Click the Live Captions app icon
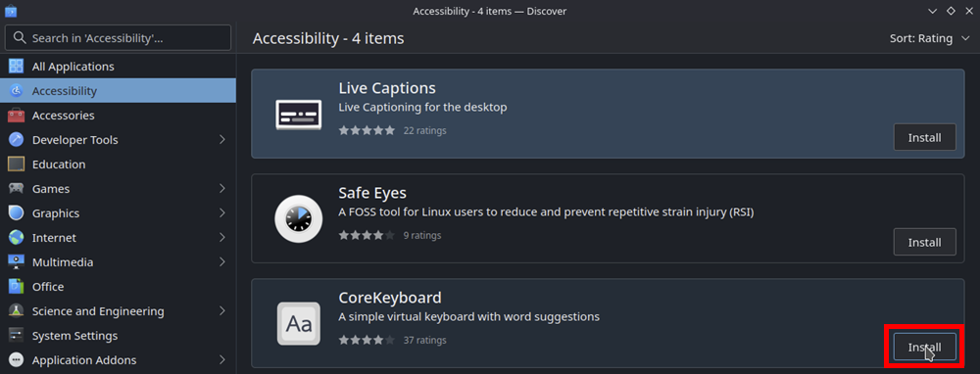980x374 pixels. (299, 115)
